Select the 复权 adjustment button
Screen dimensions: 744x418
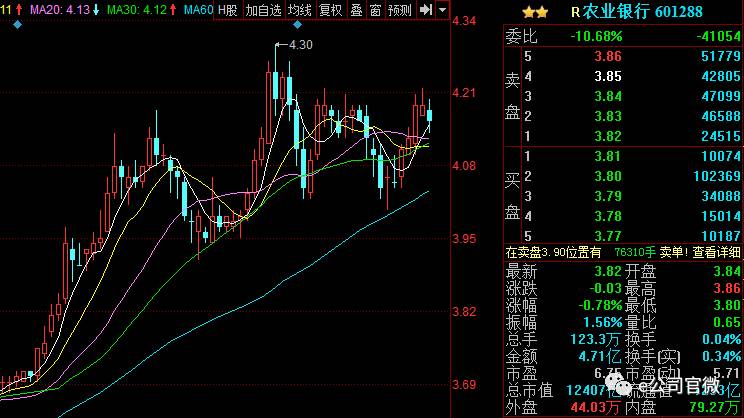pyautogui.click(x=331, y=10)
